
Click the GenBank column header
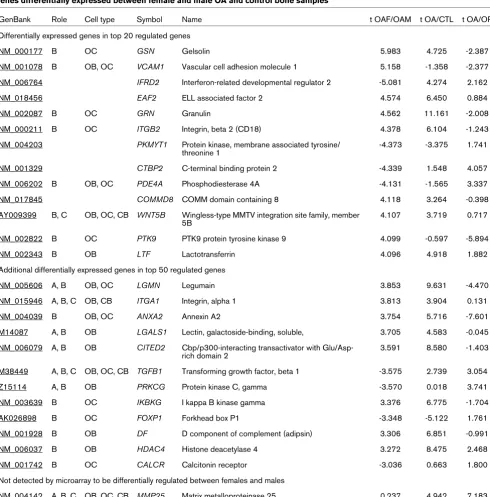[x=15, y=19]
